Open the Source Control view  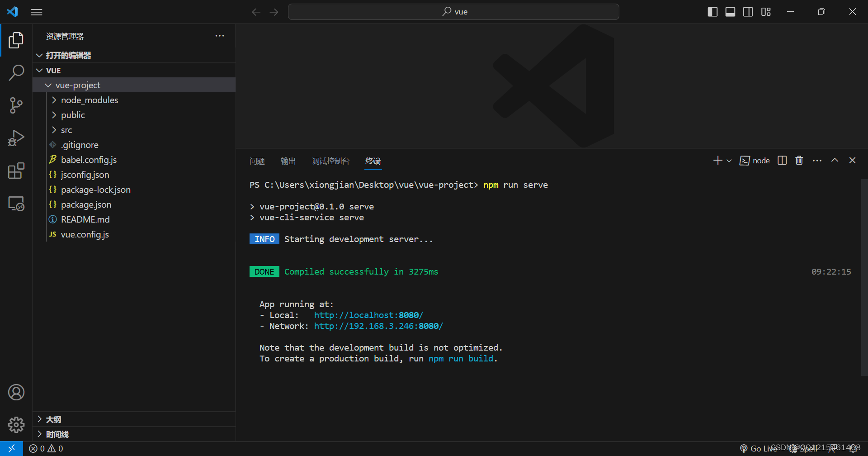16,105
